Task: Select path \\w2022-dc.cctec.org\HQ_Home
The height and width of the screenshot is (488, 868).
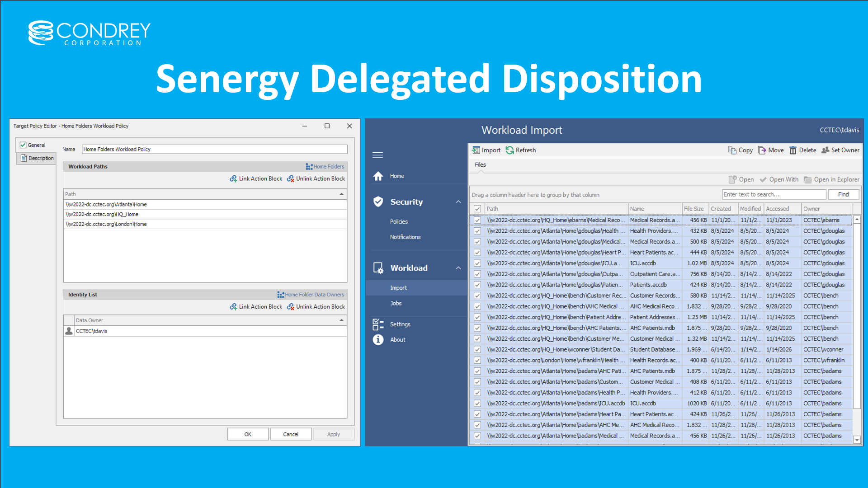Action: 205,214
